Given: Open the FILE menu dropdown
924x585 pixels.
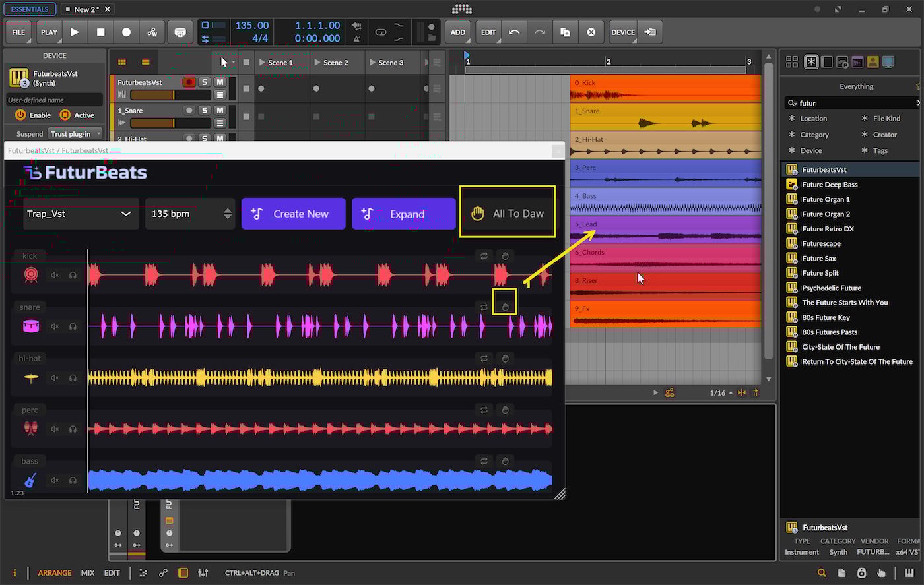Looking at the screenshot, I should click(x=18, y=32).
